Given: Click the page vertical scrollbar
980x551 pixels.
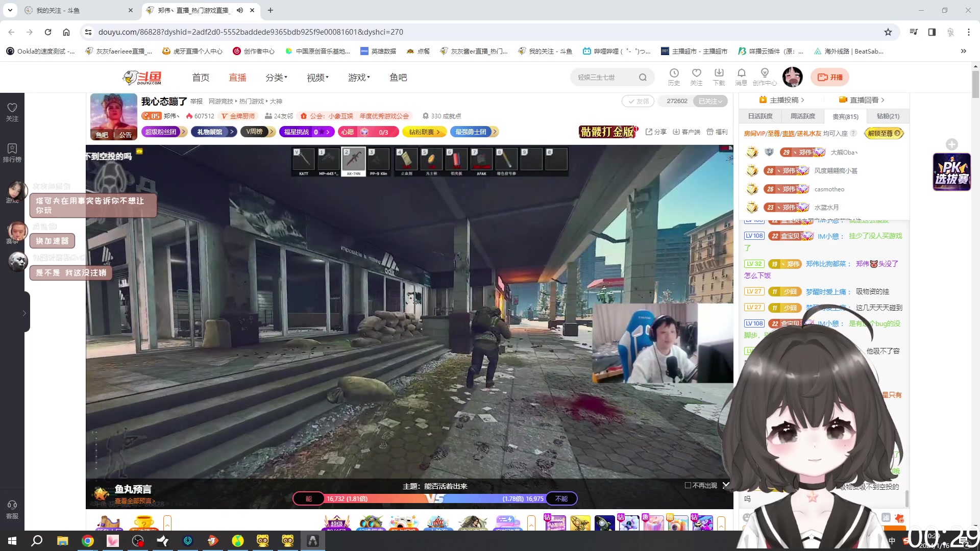Looking at the screenshot, I should tap(975, 84).
